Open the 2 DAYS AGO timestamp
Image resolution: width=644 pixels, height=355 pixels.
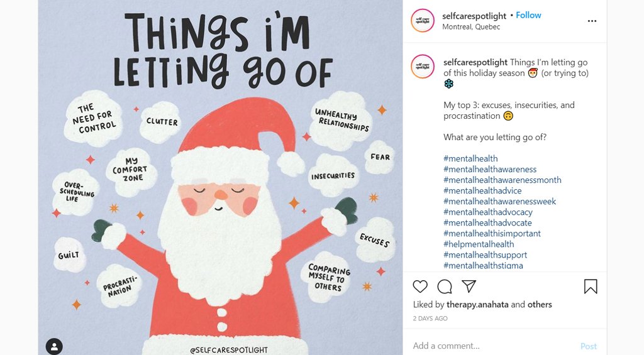(430, 319)
